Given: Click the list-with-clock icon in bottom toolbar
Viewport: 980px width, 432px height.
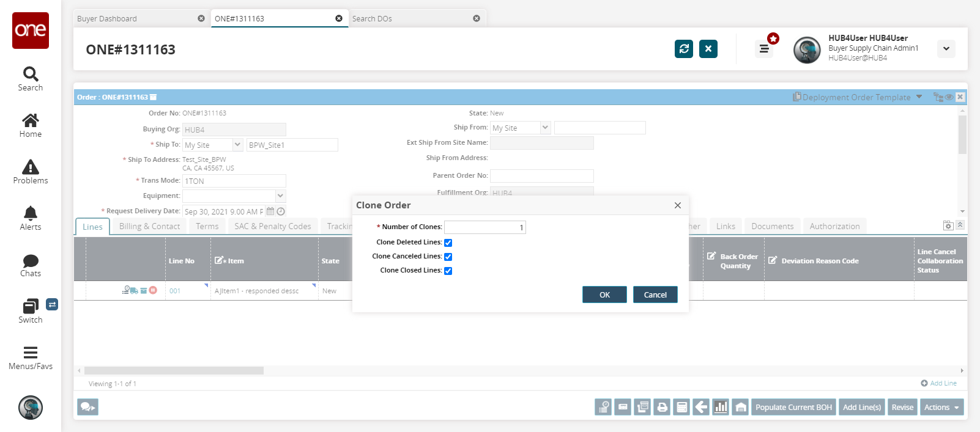Looking at the screenshot, I should click(x=603, y=407).
